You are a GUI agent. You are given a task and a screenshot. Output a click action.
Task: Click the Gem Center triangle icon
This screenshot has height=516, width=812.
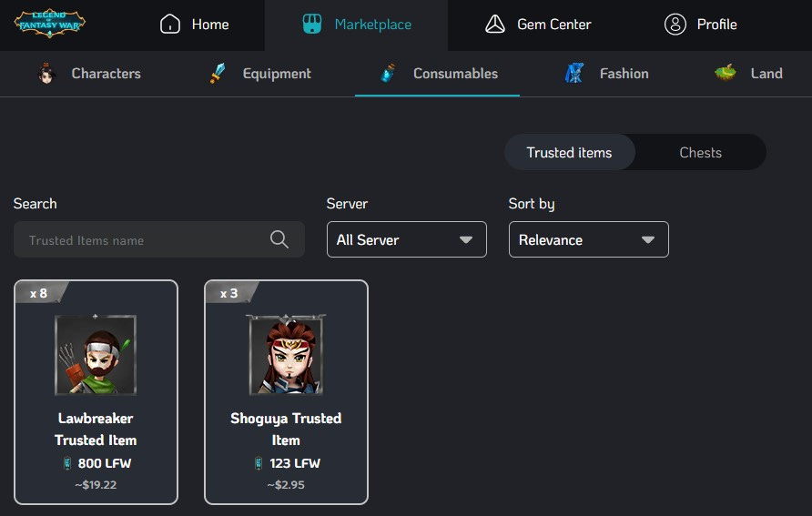pos(495,24)
